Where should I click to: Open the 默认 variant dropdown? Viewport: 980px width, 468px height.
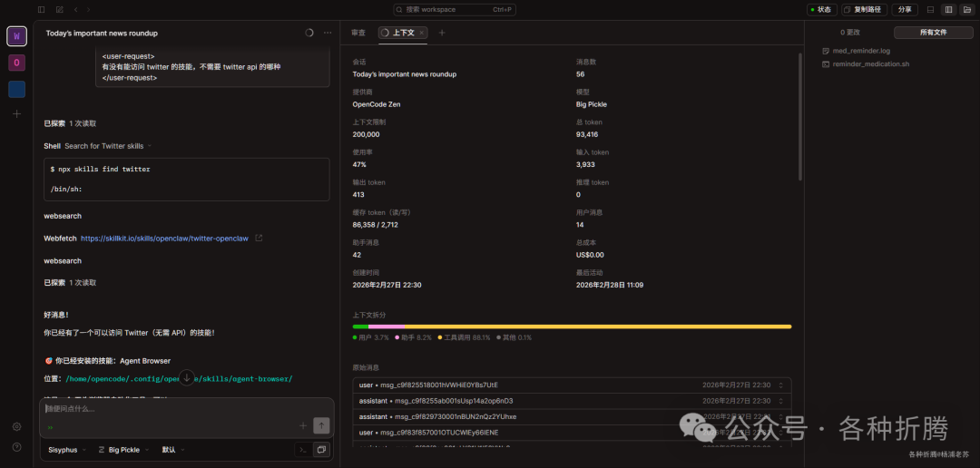click(x=173, y=449)
